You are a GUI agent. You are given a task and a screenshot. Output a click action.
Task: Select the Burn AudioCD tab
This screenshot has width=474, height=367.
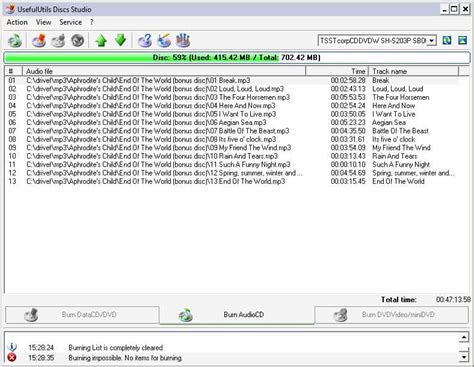pyautogui.click(x=237, y=315)
